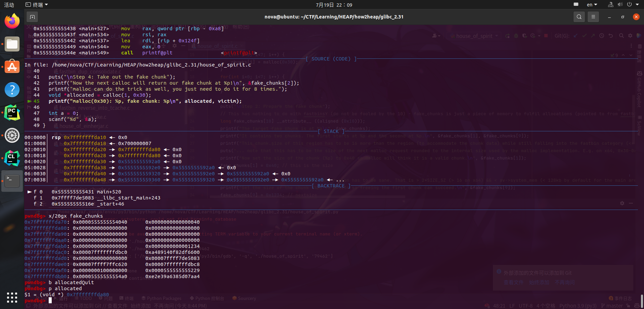Open Firefox from the dock
This screenshot has height=309, width=644.
(x=12, y=21)
